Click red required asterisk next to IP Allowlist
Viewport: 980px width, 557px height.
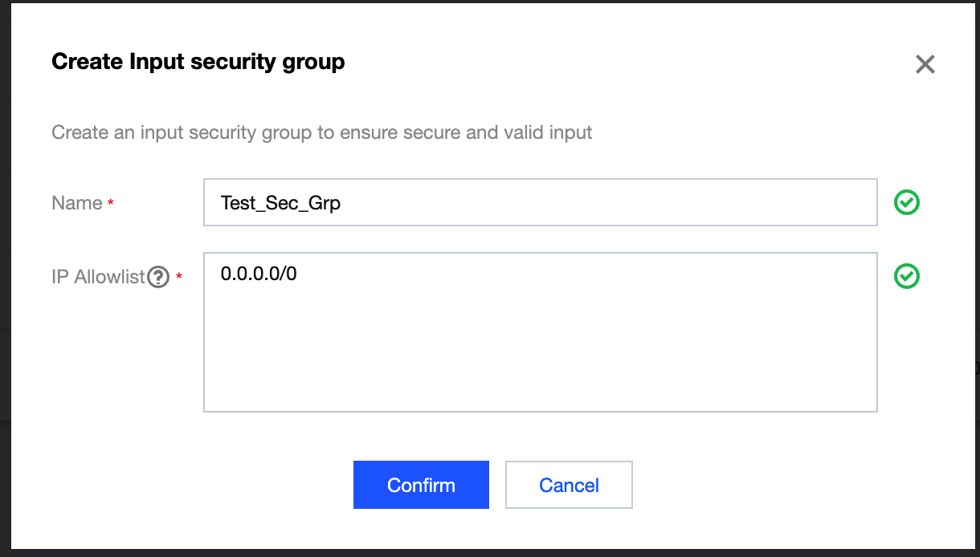pos(179,277)
